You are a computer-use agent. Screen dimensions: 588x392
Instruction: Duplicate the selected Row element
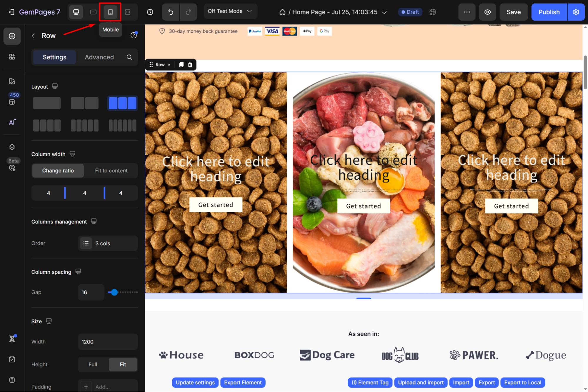click(x=181, y=65)
